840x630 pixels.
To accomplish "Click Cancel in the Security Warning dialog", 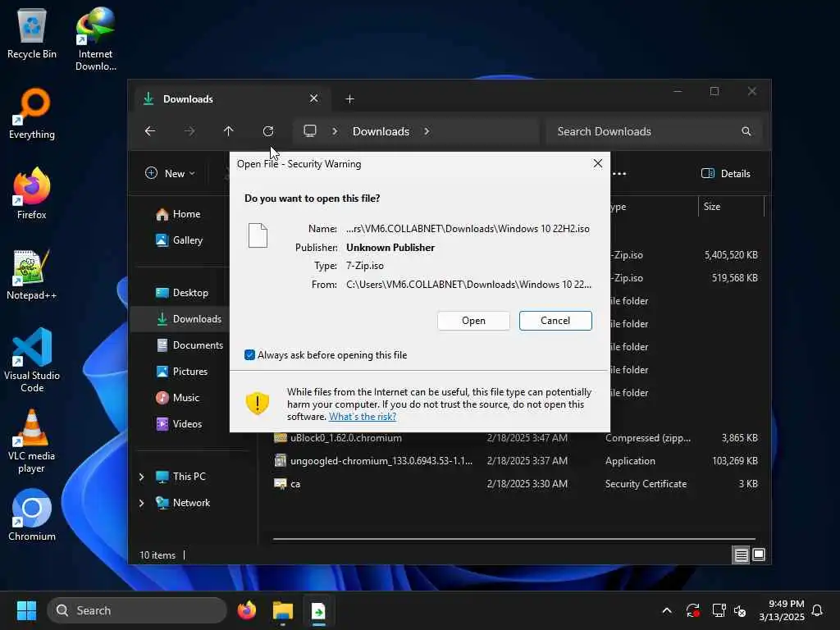I will [555, 321].
